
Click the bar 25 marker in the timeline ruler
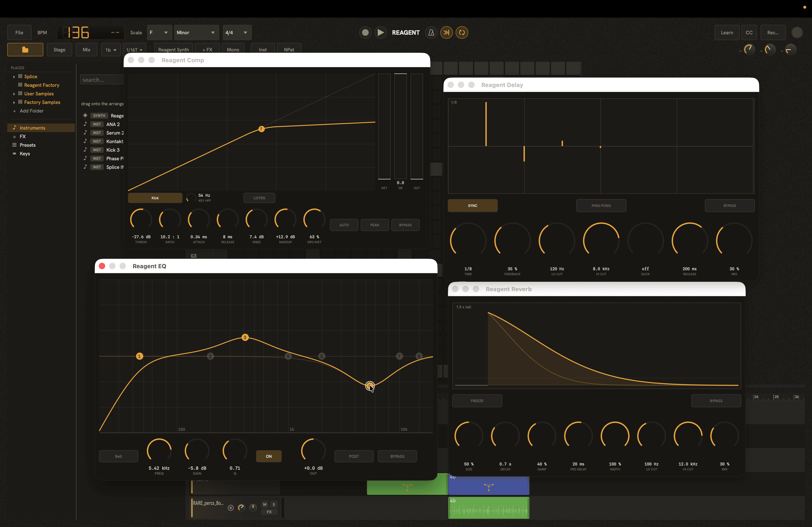coord(776,397)
